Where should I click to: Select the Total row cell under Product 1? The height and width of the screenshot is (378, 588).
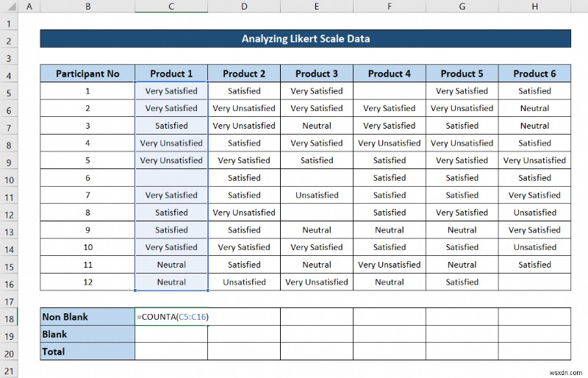click(171, 352)
